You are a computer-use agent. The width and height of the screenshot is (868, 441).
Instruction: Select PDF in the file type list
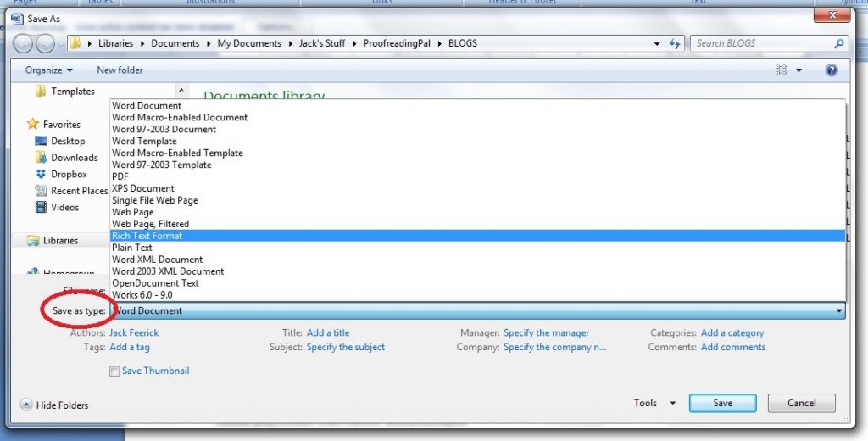click(x=478, y=176)
